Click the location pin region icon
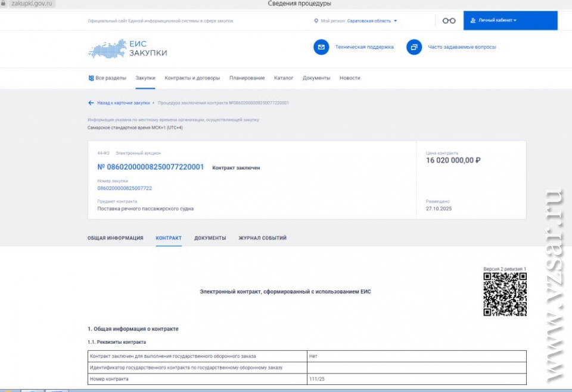This screenshot has height=392, width=572. [316, 21]
